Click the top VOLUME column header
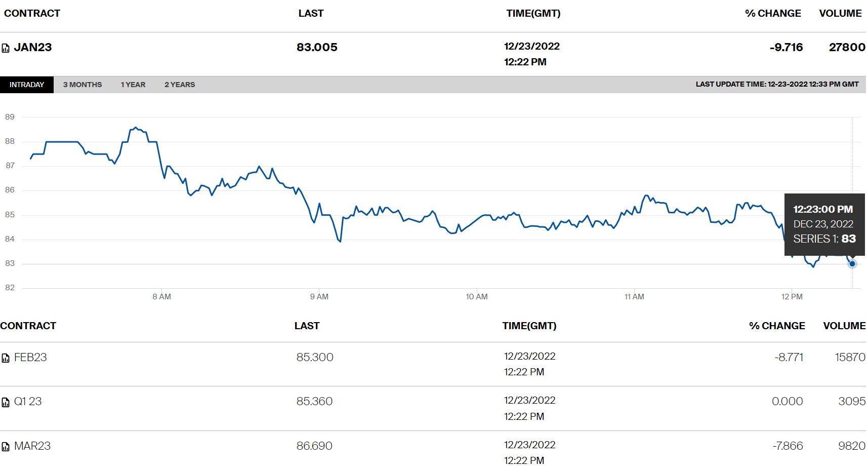868x470 pixels. point(840,13)
